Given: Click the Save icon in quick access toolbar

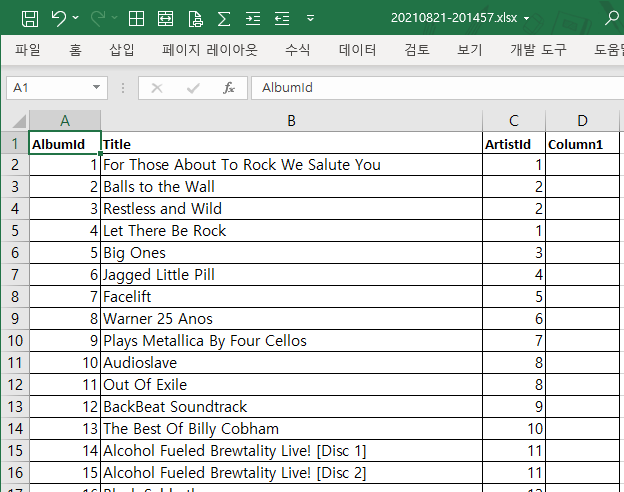Looking at the screenshot, I should (x=30, y=18).
